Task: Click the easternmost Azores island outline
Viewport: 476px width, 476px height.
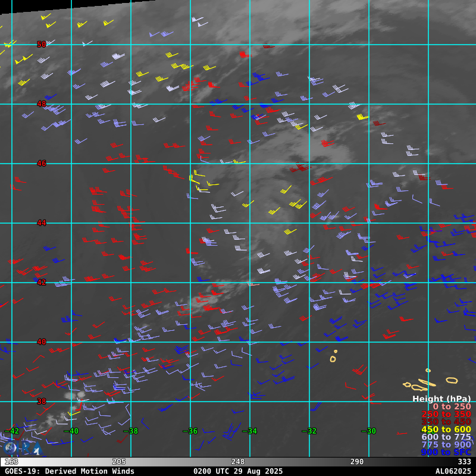Action: 452,380
